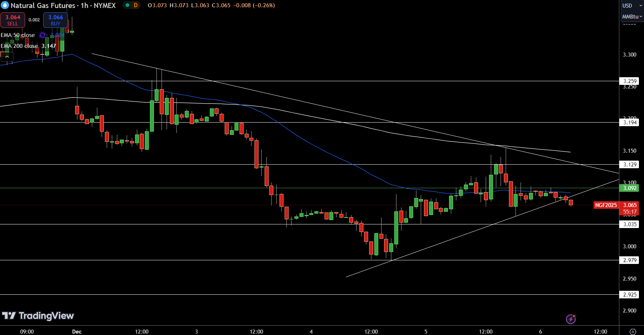Screen dimensions: 644x335
Task: Click the 3.066 BUY button
Action: 56,20
